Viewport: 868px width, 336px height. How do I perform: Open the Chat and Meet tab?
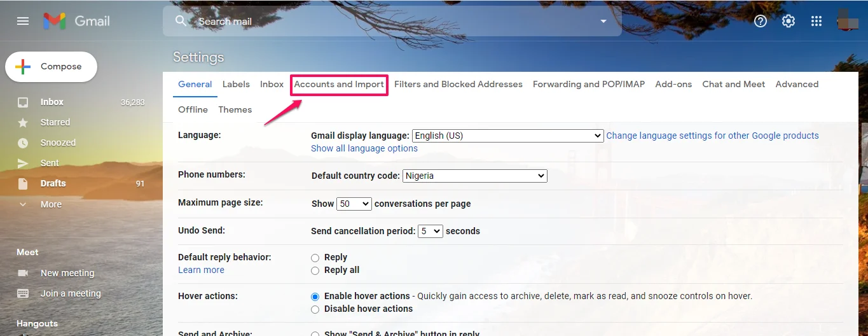[x=734, y=84]
